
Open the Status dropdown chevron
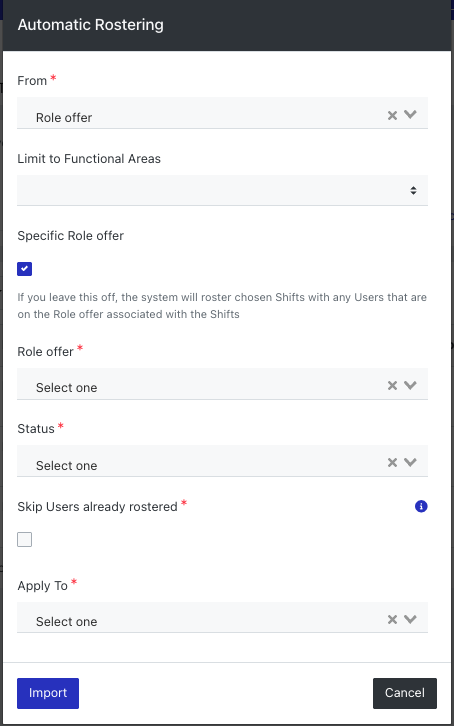[x=410, y=462]
